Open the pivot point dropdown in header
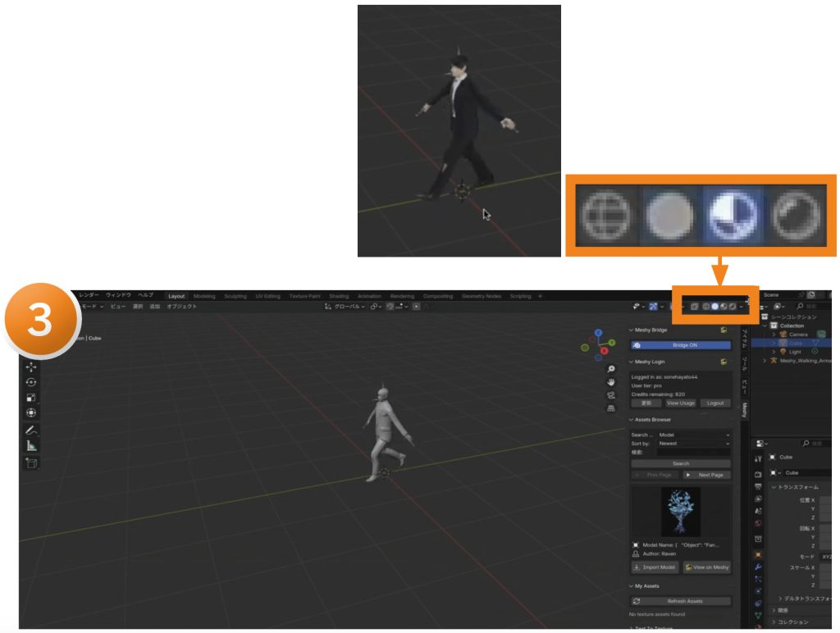The height and width of the screenshot is (633, 840). [376, 307]
